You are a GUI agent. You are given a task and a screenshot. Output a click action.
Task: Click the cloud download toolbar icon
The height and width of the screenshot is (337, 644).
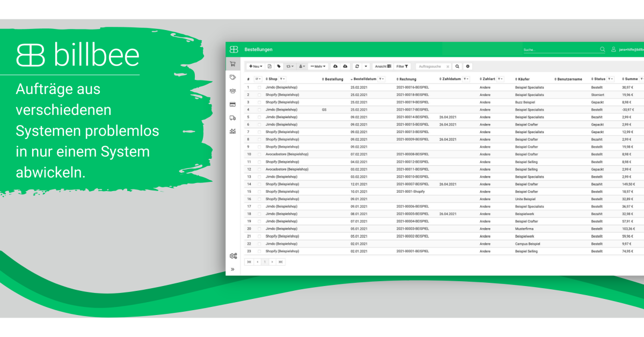[335, 67]
